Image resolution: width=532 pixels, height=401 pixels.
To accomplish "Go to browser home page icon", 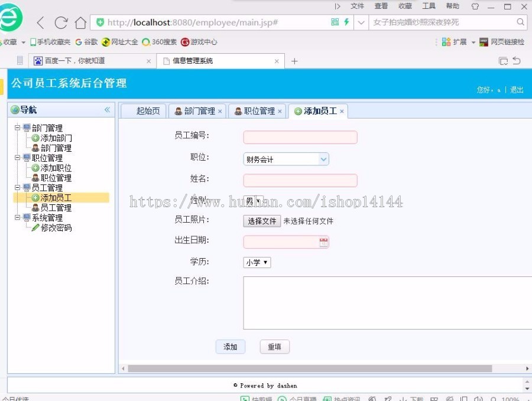I will pos(80,22).
